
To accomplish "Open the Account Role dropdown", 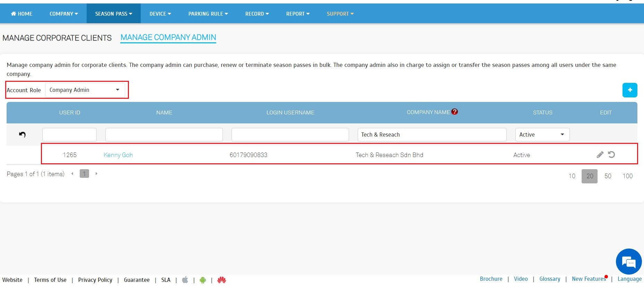I will coord(85,90).
